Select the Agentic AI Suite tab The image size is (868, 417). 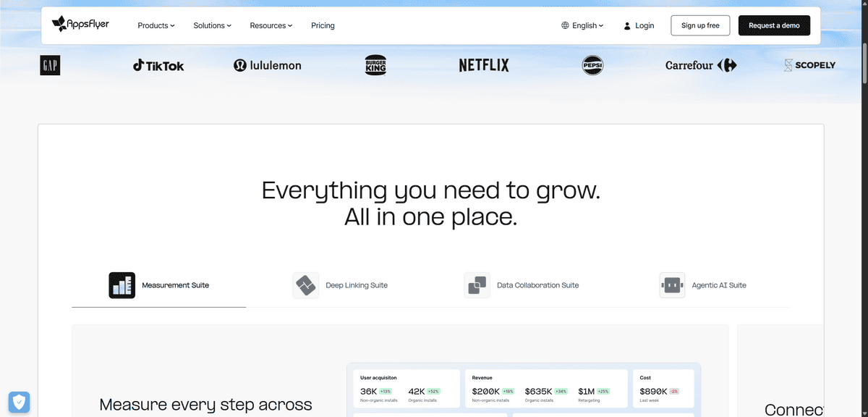718,285
